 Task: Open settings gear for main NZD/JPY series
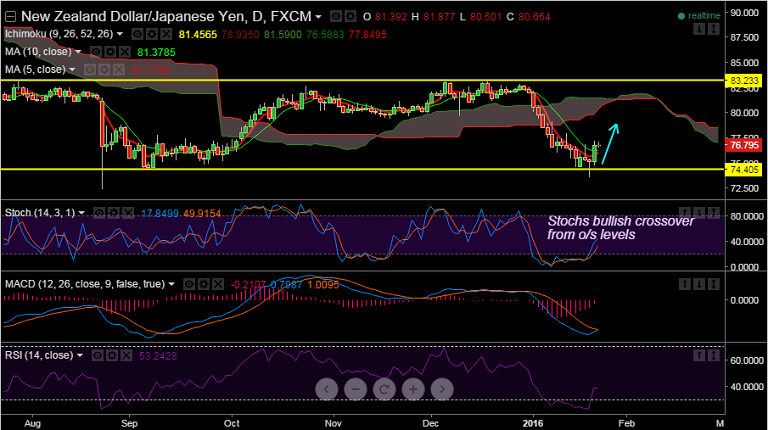click(x=350, y=17)
